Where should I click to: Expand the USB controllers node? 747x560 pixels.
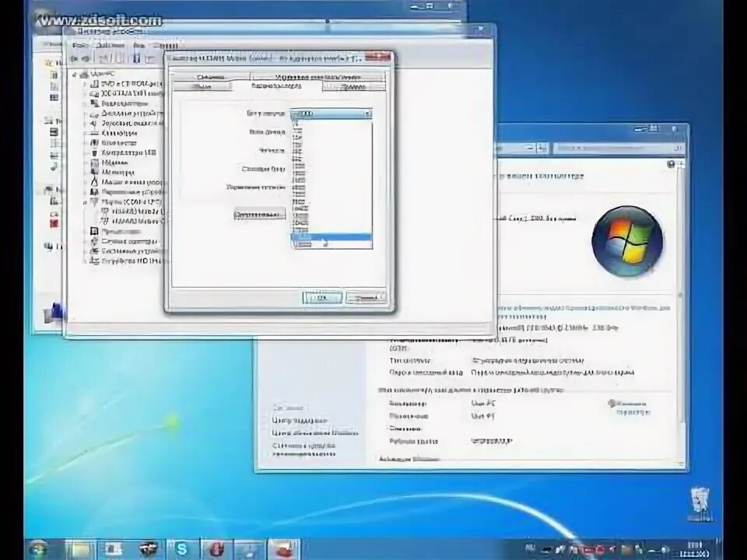[86, 152]
